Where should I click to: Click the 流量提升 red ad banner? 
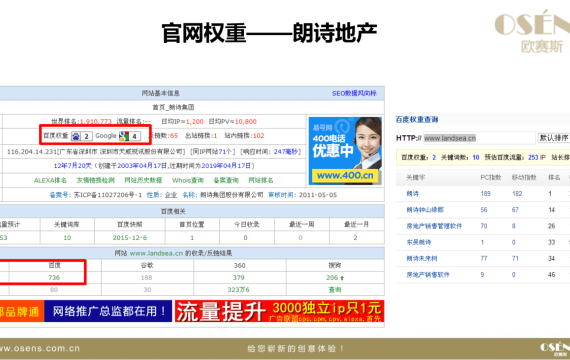[279, 311]
